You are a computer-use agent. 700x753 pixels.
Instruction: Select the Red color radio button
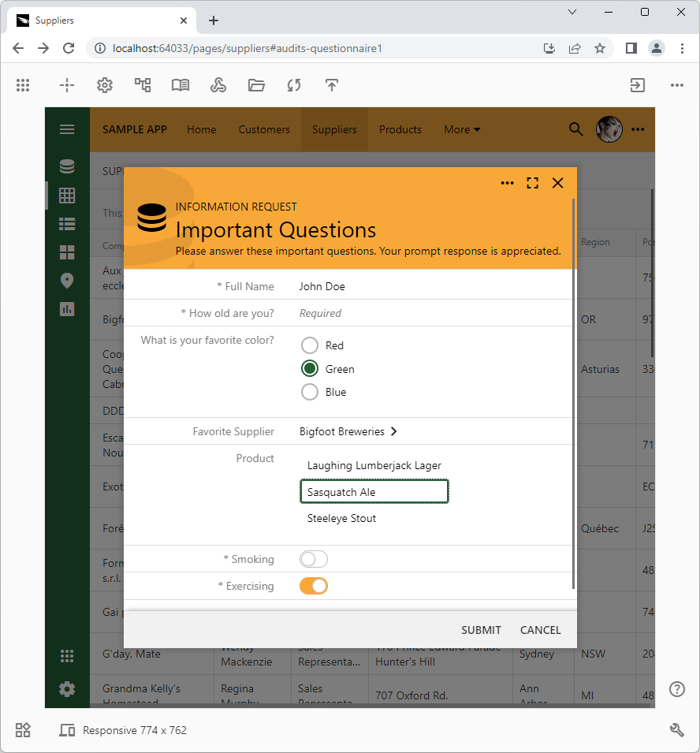310,345
